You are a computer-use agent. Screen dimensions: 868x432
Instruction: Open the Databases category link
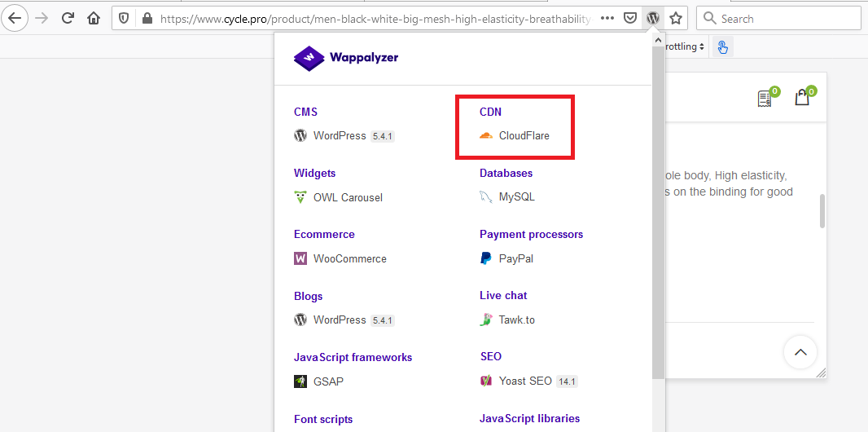[506, 173]
